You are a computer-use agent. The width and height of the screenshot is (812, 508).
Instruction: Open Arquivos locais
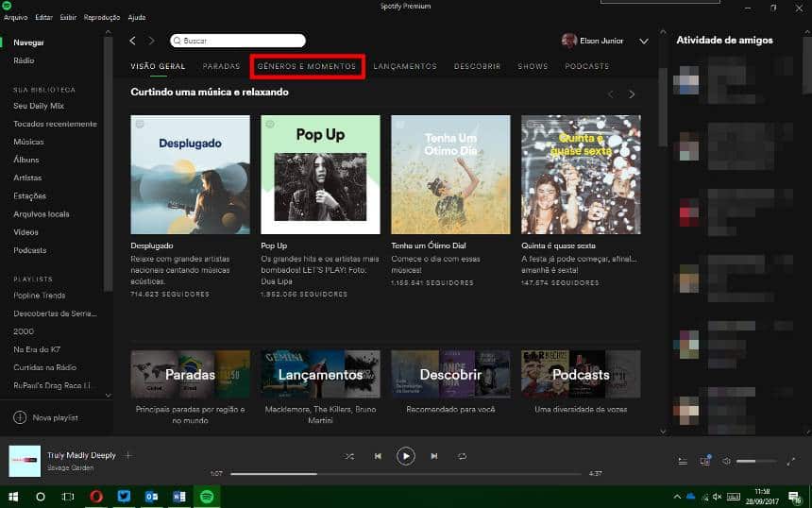click(x=42, y=213)
